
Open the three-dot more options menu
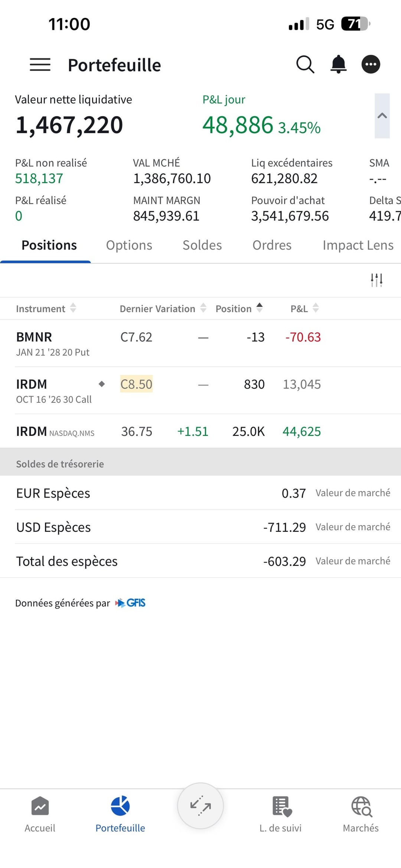(x=371, y=65)
